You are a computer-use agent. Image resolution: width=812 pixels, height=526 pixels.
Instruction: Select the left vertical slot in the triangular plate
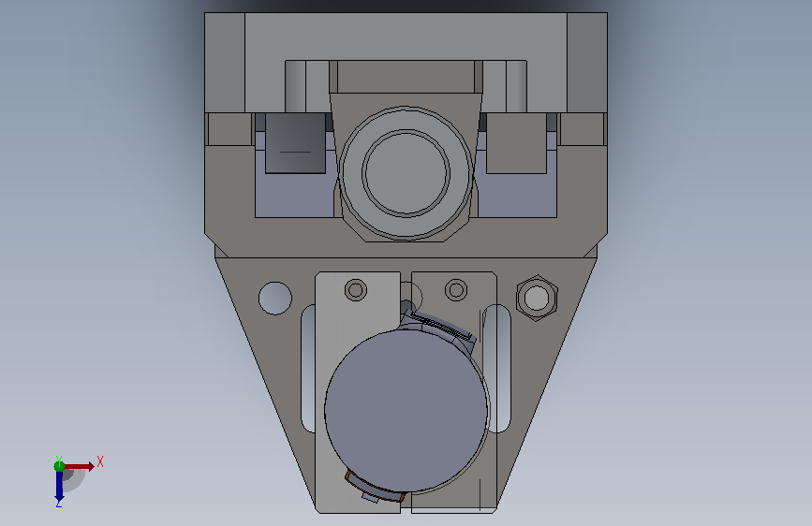(308, 369)
